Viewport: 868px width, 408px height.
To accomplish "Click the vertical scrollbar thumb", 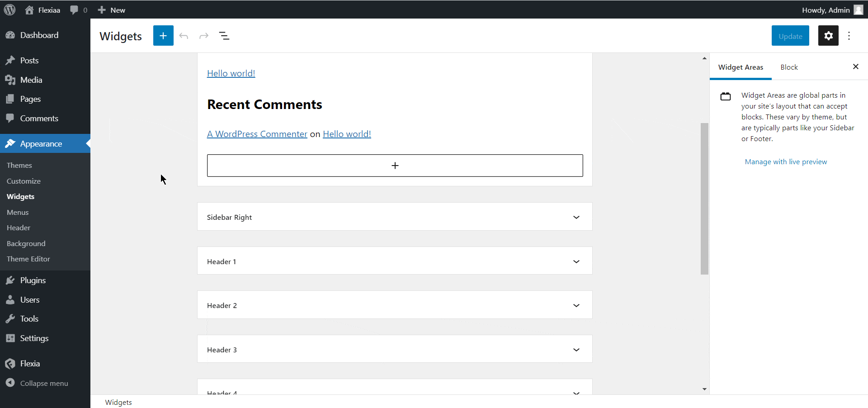I will (704, 198).
